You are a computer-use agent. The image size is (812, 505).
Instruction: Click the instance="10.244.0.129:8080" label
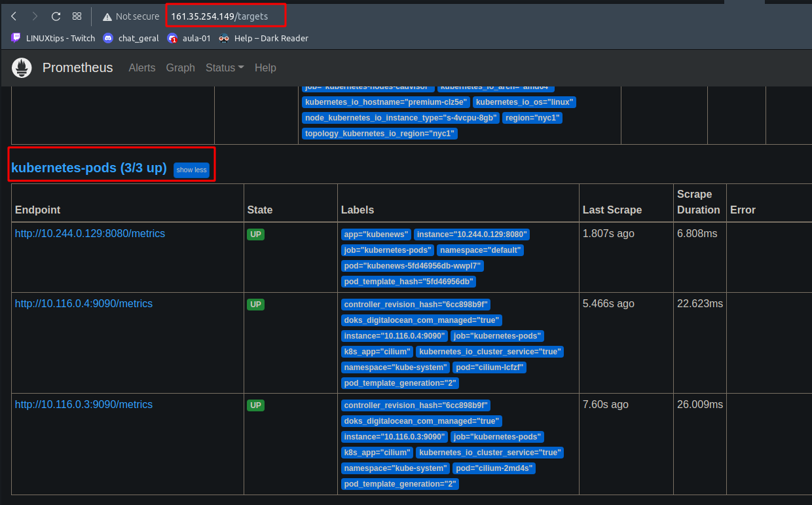click(472, 234)
